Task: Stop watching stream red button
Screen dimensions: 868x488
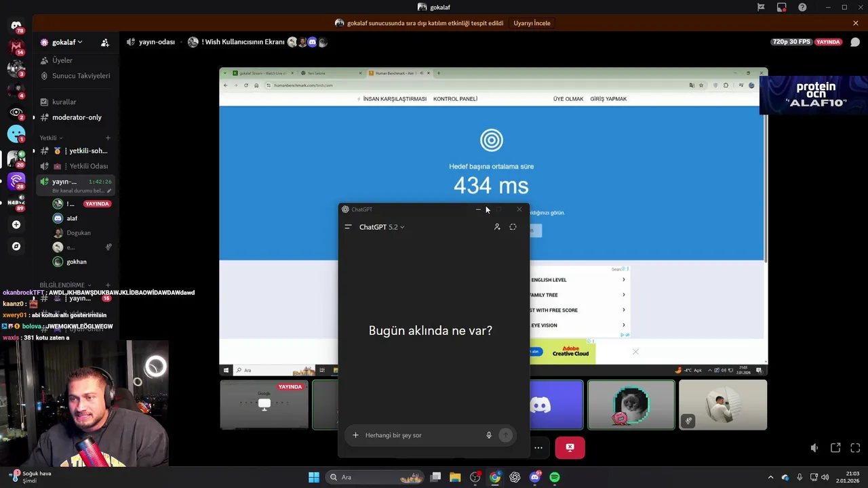Action: click(x=570, y=447)
